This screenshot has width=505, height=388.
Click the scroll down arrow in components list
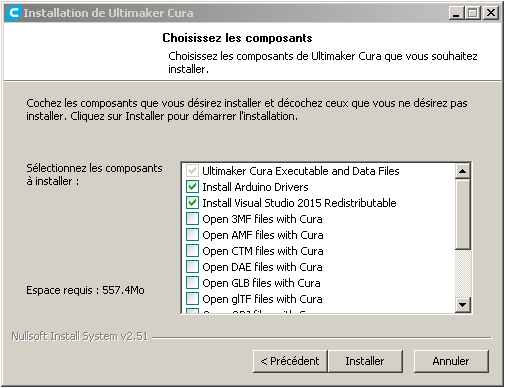click(x=462, y=305)
